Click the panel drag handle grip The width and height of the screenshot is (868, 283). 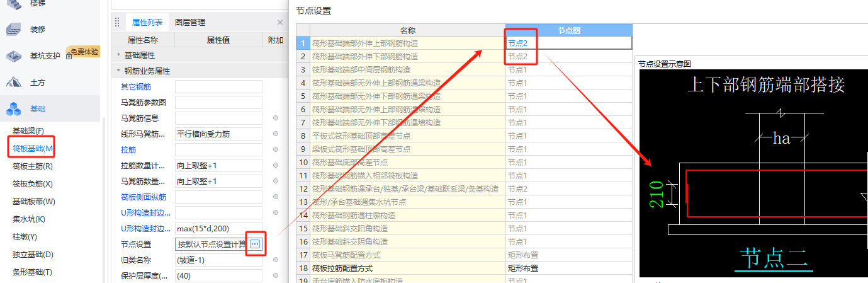[x=117, y=23]
